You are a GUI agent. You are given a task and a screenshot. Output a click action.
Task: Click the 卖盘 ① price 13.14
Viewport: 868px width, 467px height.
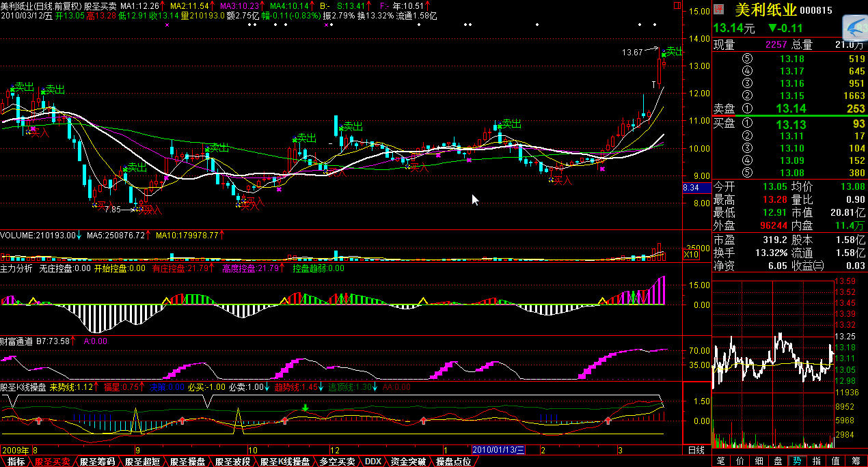[x=791, y=109]
